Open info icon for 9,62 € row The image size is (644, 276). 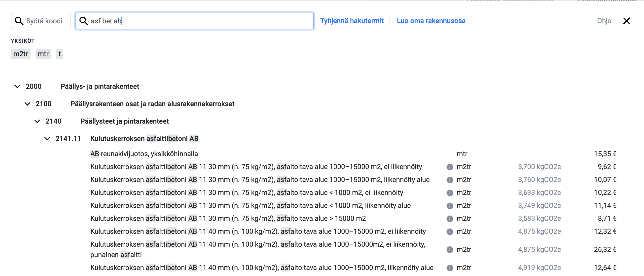[x=450, y=167]
